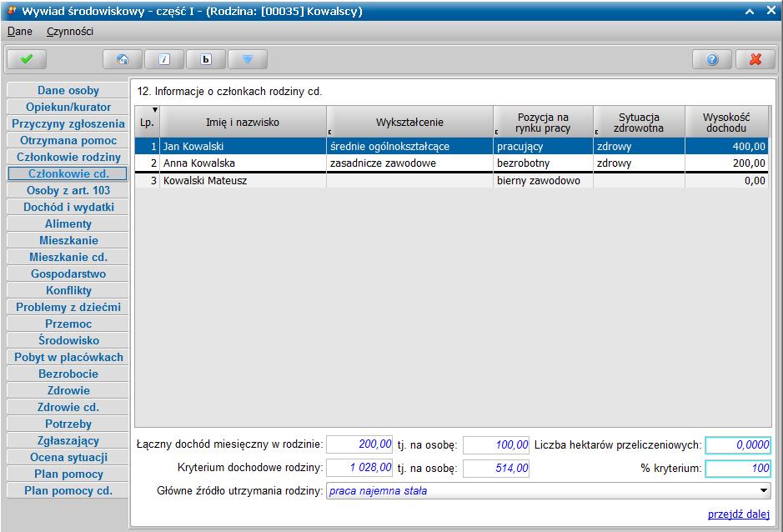Screen dimensions: 783x532
Task: Follow the 'przejdź dalej' link
Action: click(739, 514)
